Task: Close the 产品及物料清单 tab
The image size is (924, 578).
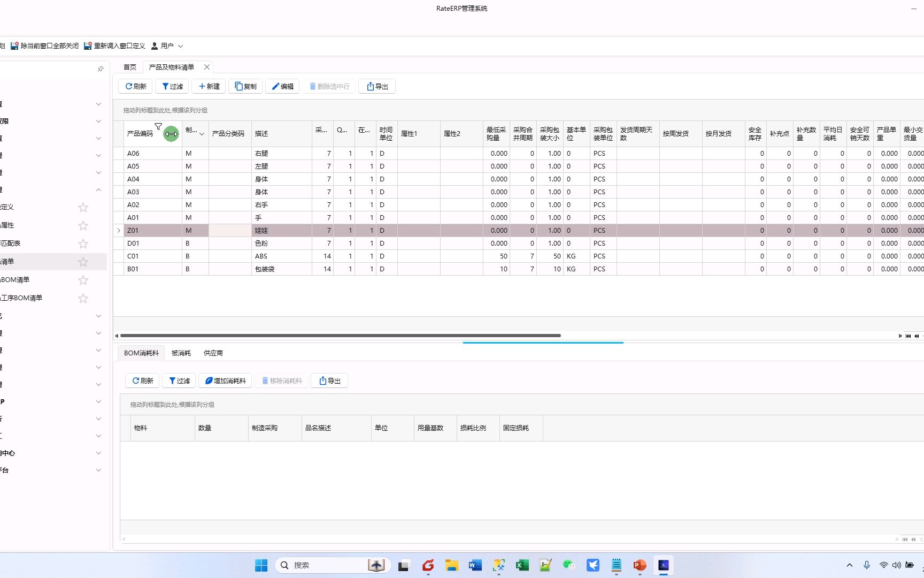Action: [207, 67]
